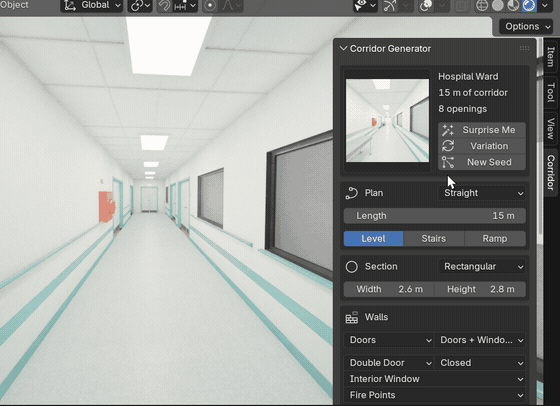
Task: Open the Interior Window dropdown
Action: [x=435, y=379]
